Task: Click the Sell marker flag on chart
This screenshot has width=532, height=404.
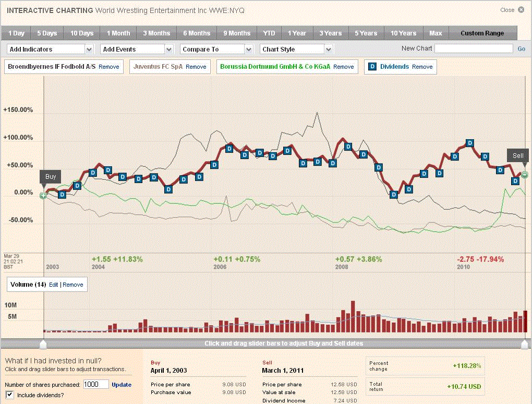Action: 517,155
